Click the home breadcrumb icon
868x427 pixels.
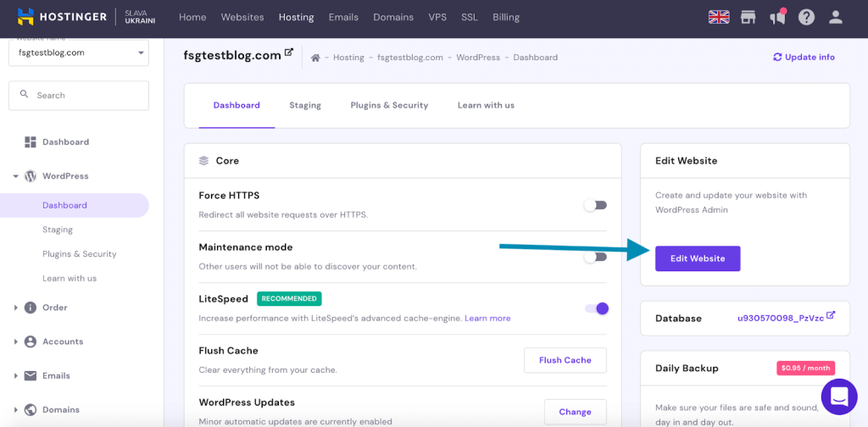(315, 58)
